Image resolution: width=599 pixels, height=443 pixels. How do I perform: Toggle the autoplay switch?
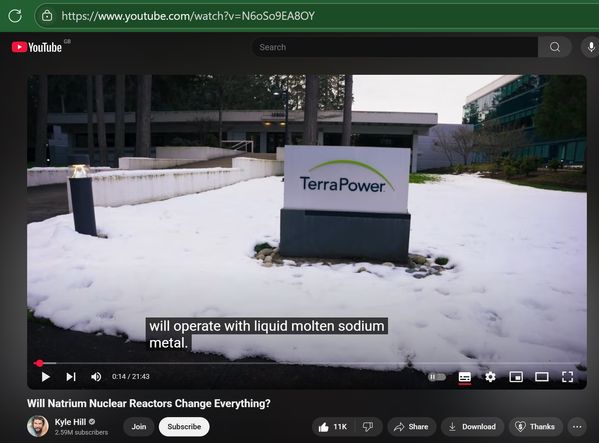click(437, 377)
